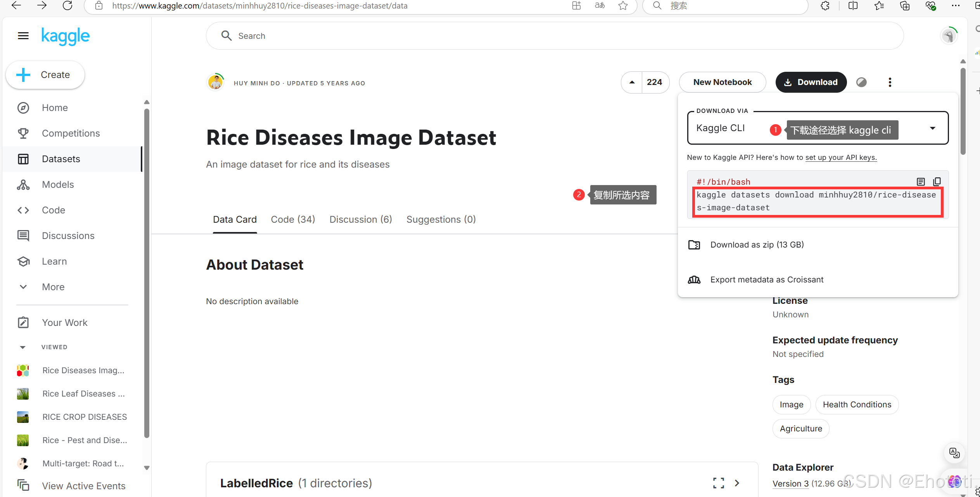Image resolution: width=980 pixels, height=497 pixels.
Task: Click the fullscreen icon for LabelledRice
Action: (718, 483)
